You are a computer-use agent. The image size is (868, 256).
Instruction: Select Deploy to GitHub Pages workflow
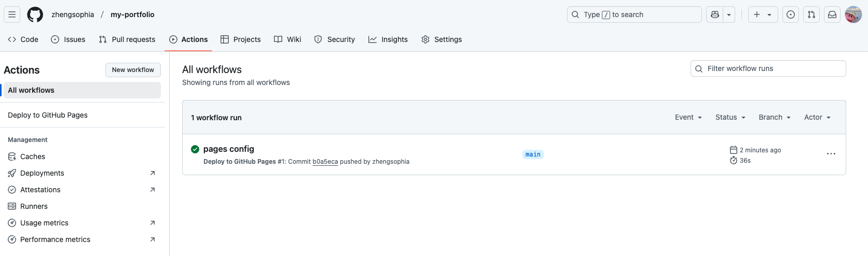click(48, 115)
